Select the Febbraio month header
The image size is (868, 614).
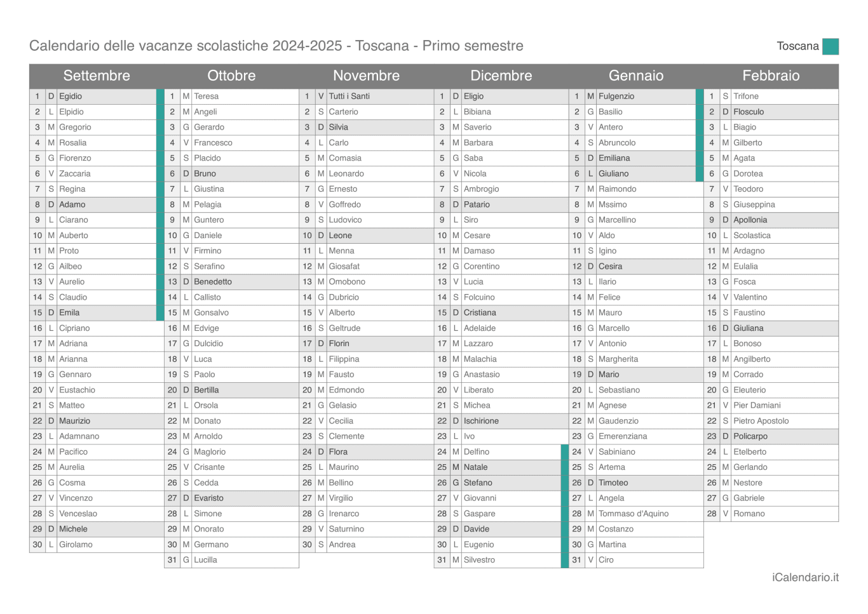tap(771, 76)
